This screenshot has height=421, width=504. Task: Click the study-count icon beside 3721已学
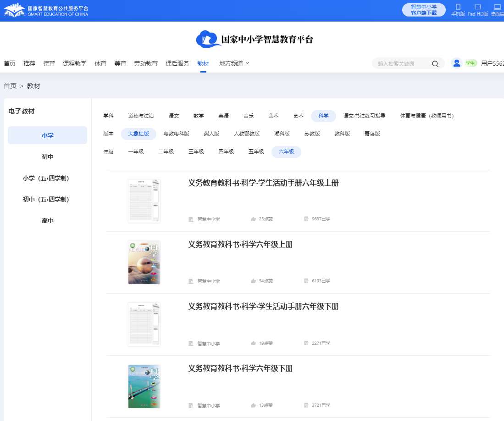(306, 405)
